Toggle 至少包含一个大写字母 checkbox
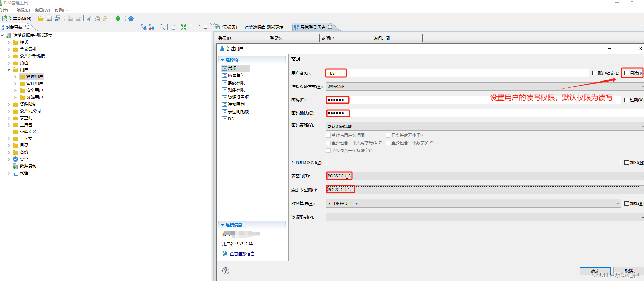The image size is (644, 281). tap(328, 143)
